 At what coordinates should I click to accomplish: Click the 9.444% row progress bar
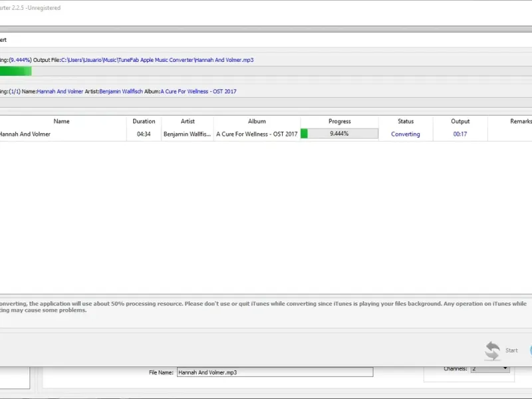pyautogui.click(x=339, y=134)
